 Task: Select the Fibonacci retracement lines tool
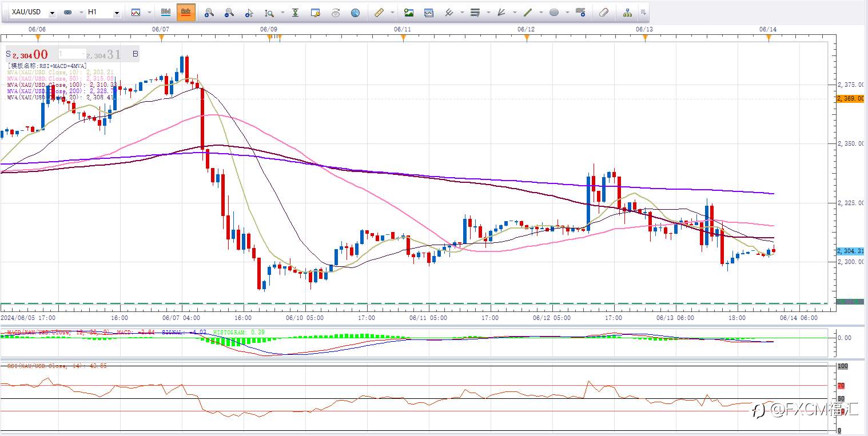(x=475, y=12)
